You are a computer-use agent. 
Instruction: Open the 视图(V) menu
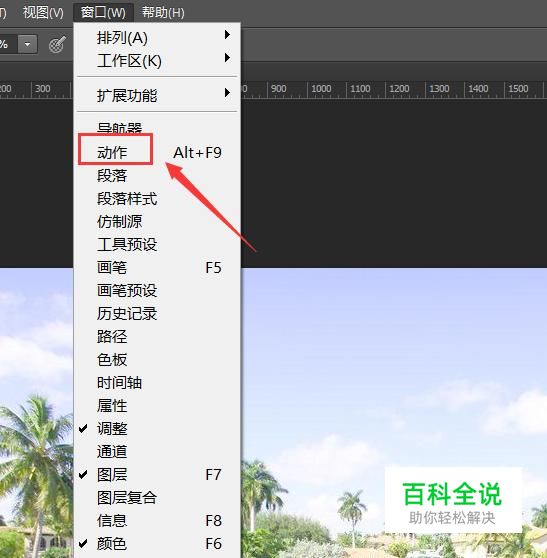tap(43, 13)
